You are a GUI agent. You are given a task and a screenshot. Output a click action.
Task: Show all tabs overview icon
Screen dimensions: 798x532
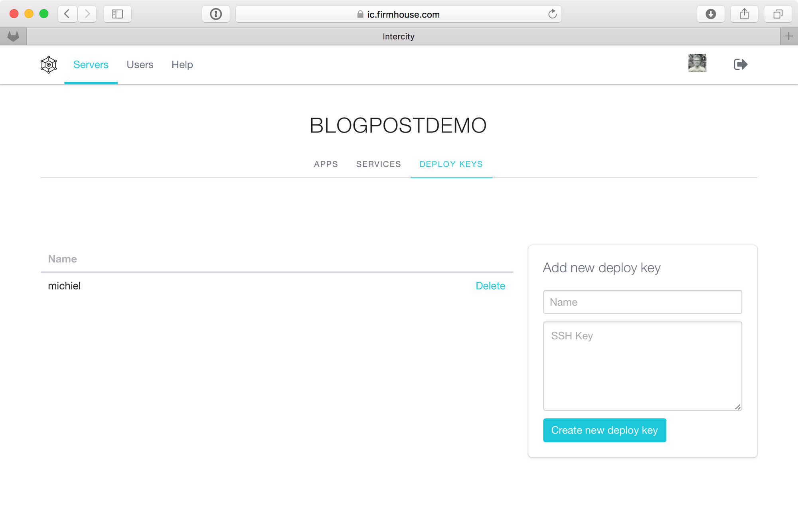pyautogui.click(x=778, y=14)
